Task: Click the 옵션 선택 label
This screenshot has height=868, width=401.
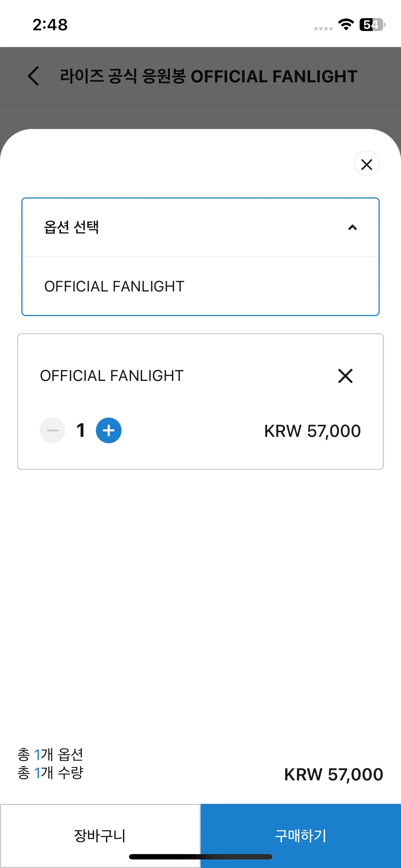Action: (x=71, y=227)
